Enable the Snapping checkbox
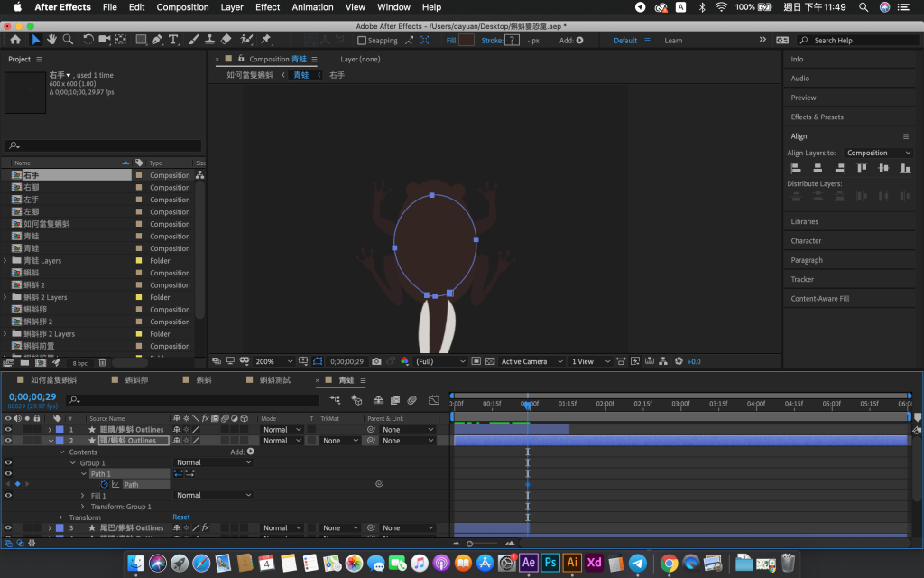This screenshot has width=924, height=578. [362, 41]
